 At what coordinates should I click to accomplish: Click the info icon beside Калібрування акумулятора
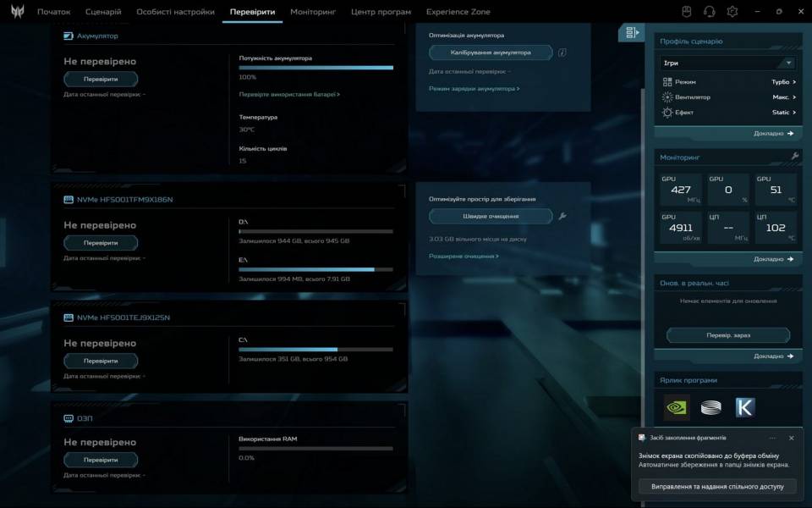[x=562, y=52]
